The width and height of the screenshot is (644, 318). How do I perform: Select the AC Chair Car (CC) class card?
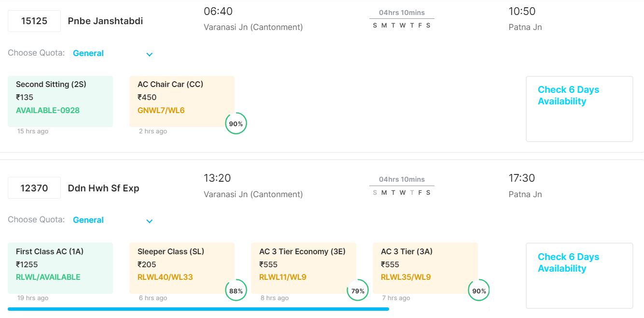click(x=182, y=101)
